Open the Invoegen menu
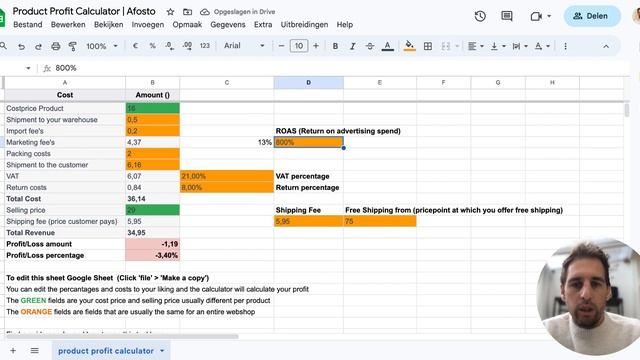This screenshot has width=640, height=360. (x=148, y=24)
